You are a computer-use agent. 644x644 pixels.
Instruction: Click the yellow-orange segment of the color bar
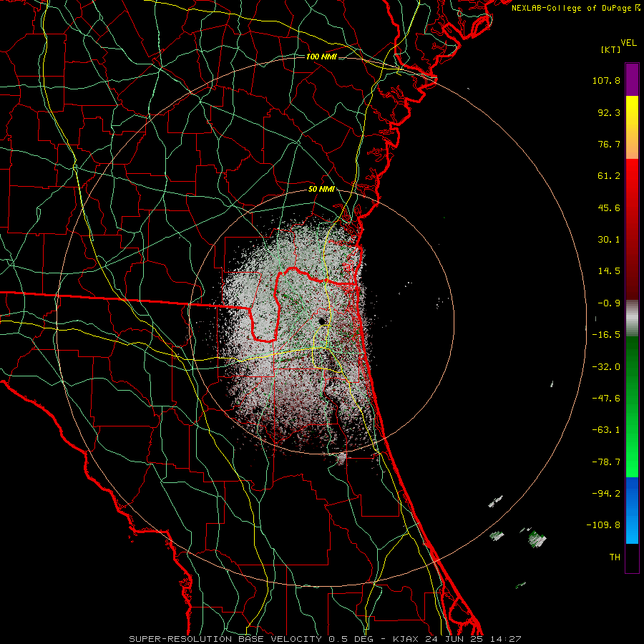632,127
